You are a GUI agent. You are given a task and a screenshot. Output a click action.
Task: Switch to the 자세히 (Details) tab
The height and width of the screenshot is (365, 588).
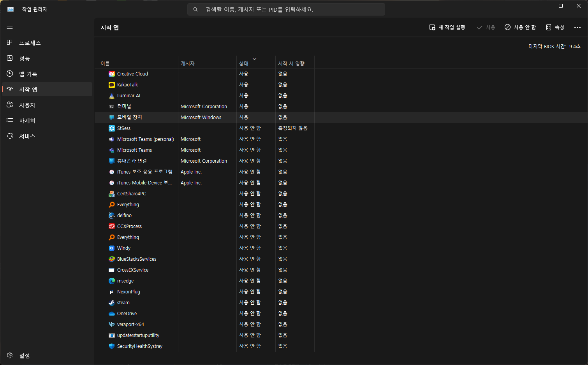coord(47,121)
